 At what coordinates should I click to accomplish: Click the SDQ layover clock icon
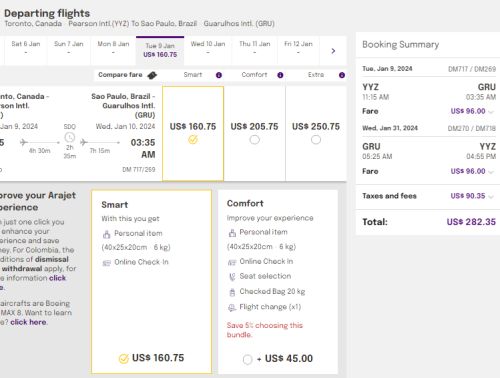coord(70,137)
